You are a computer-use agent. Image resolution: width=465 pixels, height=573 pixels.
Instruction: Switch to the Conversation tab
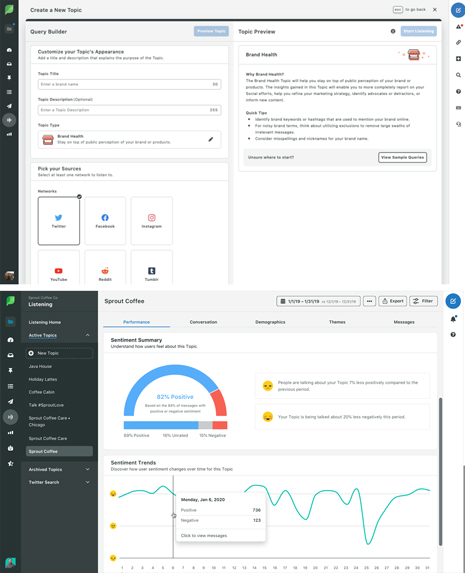203,322
